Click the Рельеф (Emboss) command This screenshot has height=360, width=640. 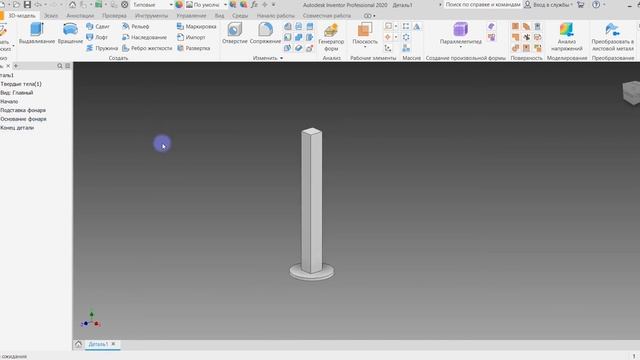coord(136,27)
